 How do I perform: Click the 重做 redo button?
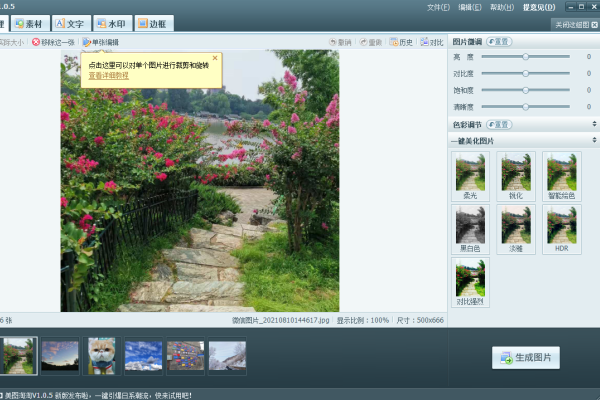[371, 42]
